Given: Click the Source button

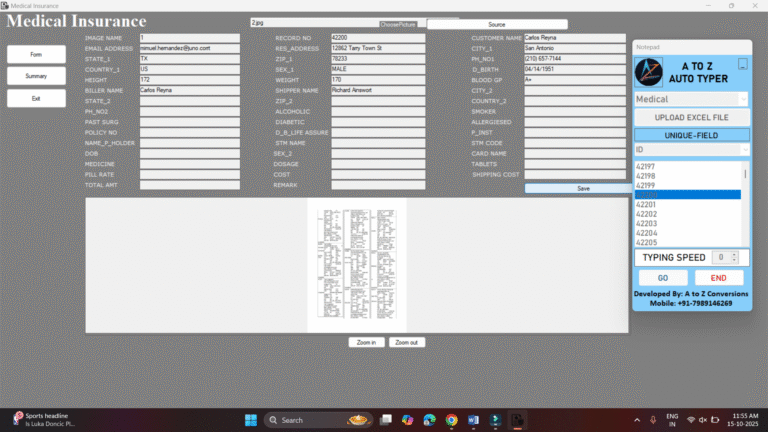Looking at the screenshot, I should click(x=497, y=24).
